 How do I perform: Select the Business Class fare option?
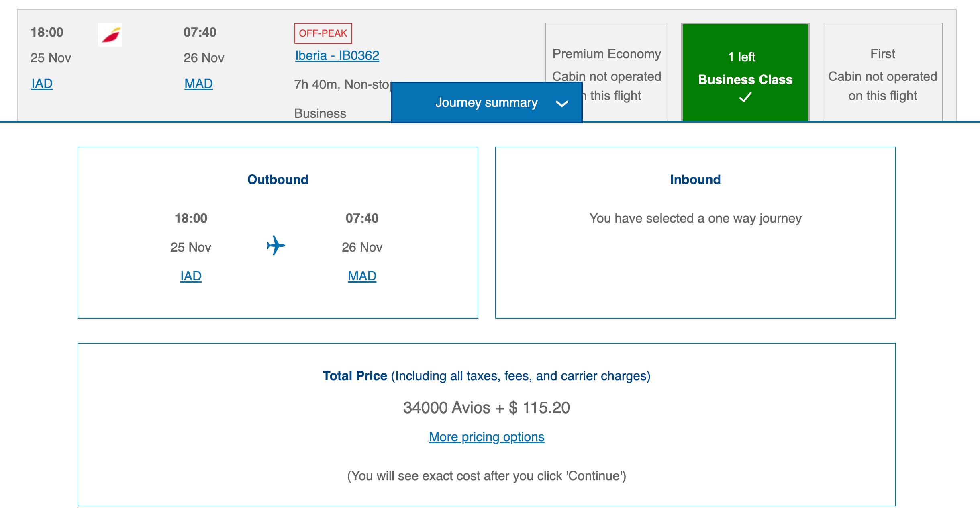745,72
